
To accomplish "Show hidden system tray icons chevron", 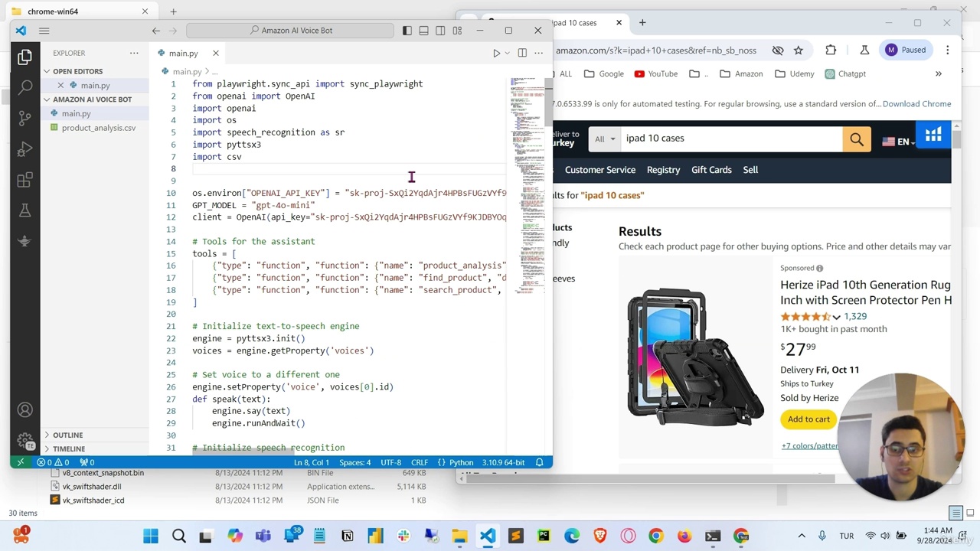I will 802,536.
